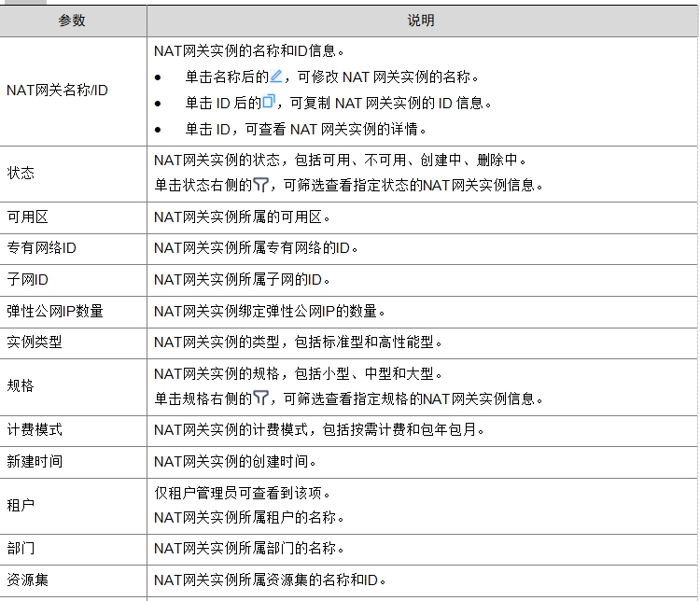Click the 可用区 parameter cell

(73, 217)
